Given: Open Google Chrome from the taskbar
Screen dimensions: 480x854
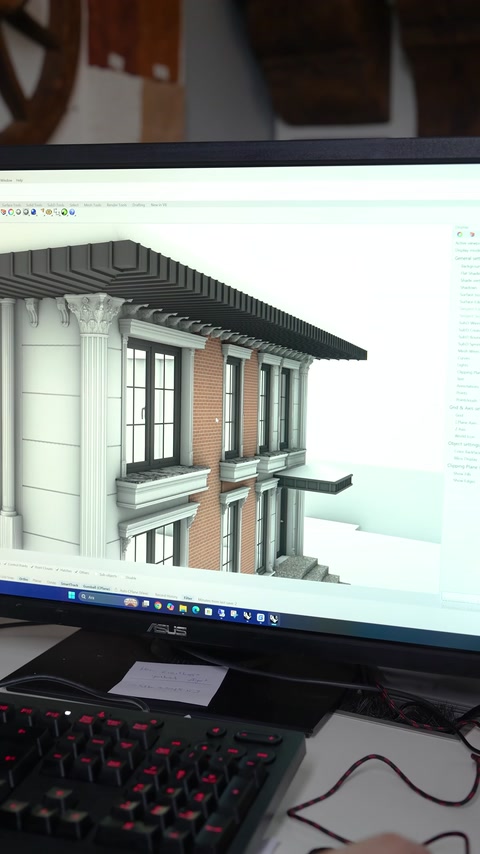Looking at the screenshot, I should point(158,605).
